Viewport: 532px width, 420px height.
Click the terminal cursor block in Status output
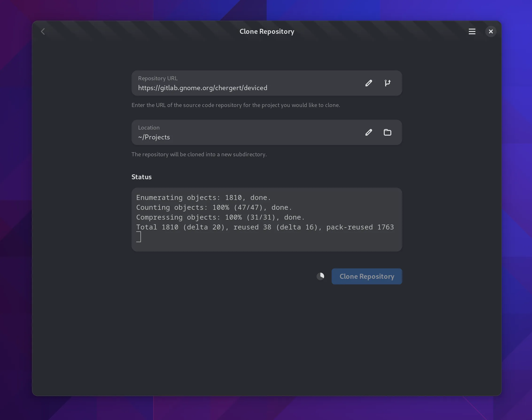(x=139, y=237)
